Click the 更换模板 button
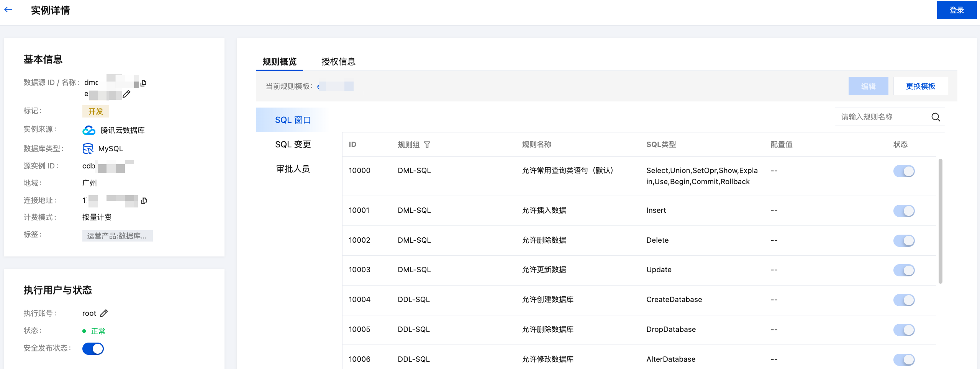Viewport: 980px width, 369px height. pyautogui.click(x=920, y=86)
